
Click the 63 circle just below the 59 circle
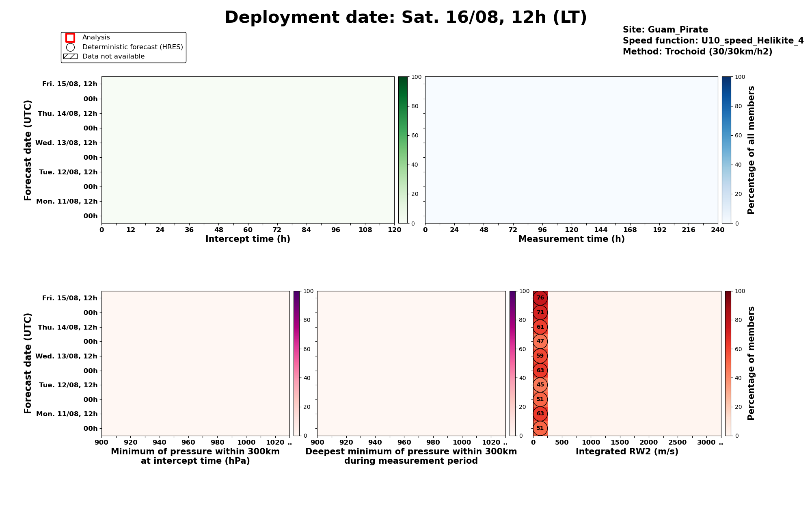coord(540,370)
